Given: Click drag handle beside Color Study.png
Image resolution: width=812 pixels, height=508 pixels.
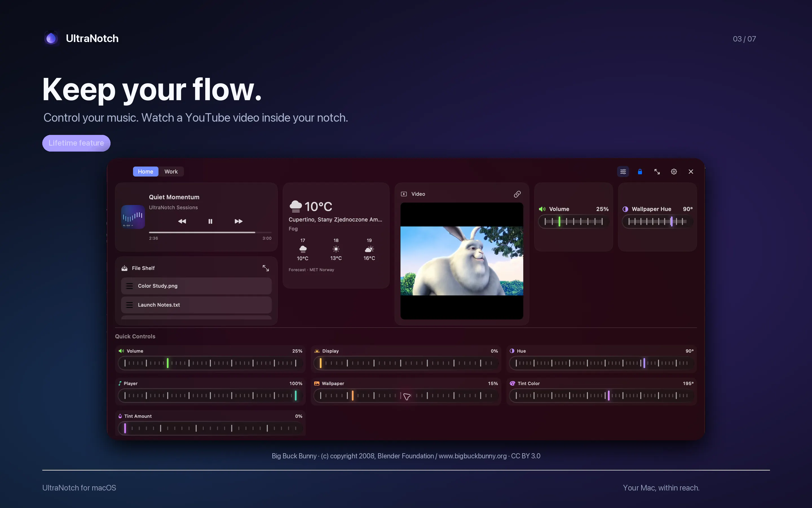Looking at the screenshot, I should [129, 286].
